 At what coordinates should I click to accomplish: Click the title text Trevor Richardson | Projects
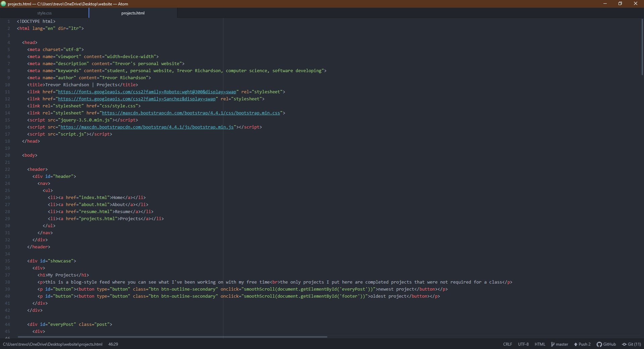pyautogui.click(x=81, y=85)
